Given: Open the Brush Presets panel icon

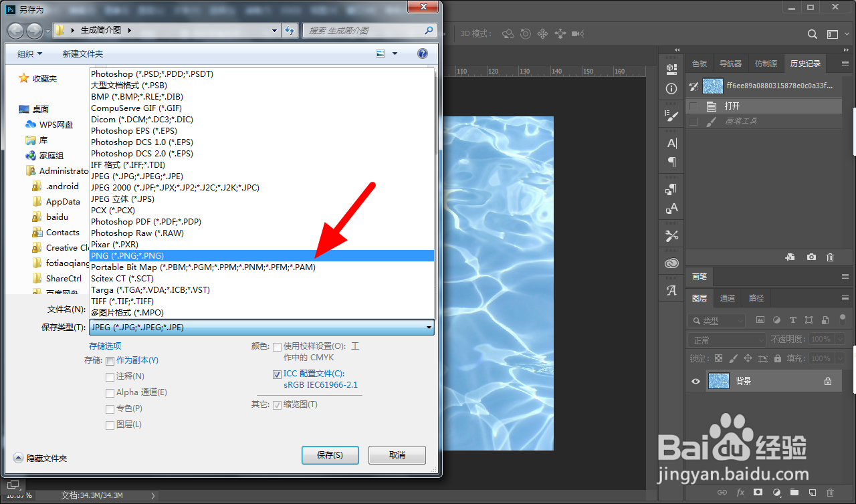Looking at the screenshot, I should tap(671, 116).
